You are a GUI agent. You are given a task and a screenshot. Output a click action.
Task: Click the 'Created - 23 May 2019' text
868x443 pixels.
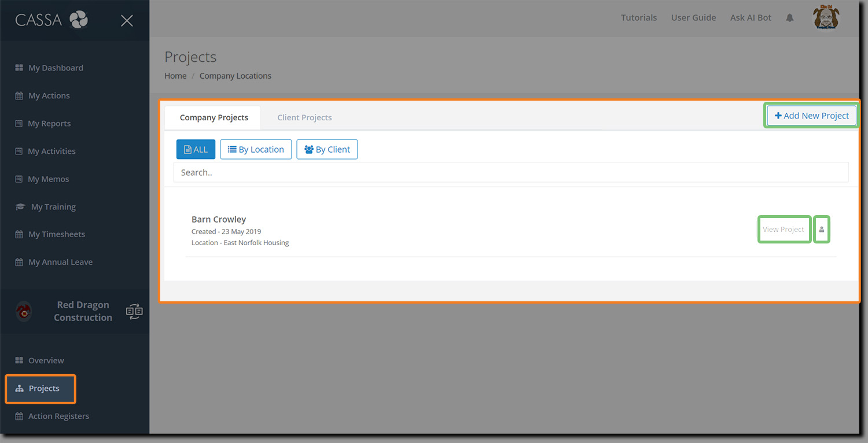(226, 231)
